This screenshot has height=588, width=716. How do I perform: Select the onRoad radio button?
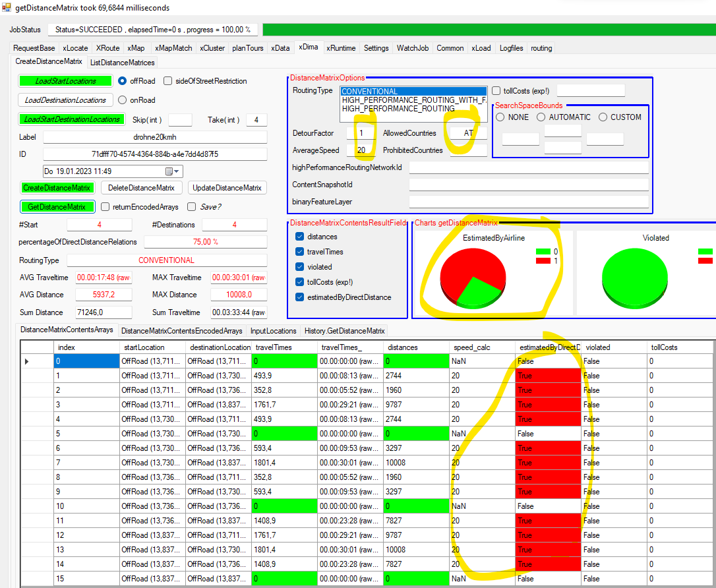tap(122, 100)
